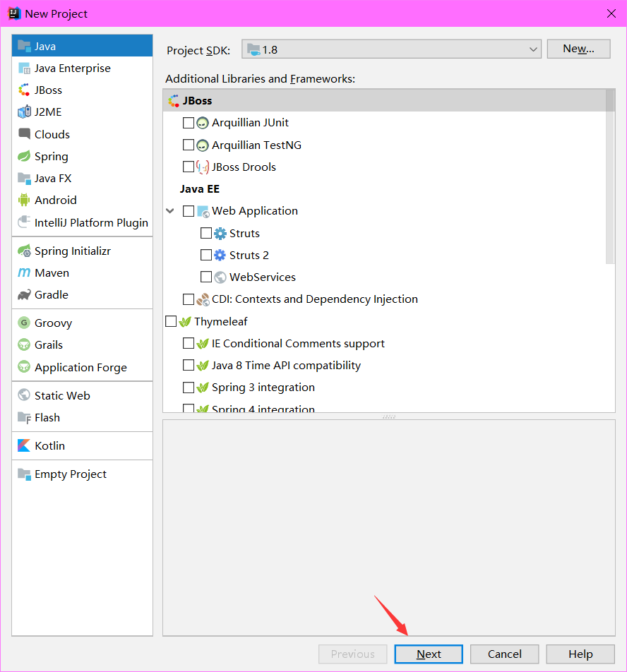Select the Struts framework icon

tap(220, 234)
